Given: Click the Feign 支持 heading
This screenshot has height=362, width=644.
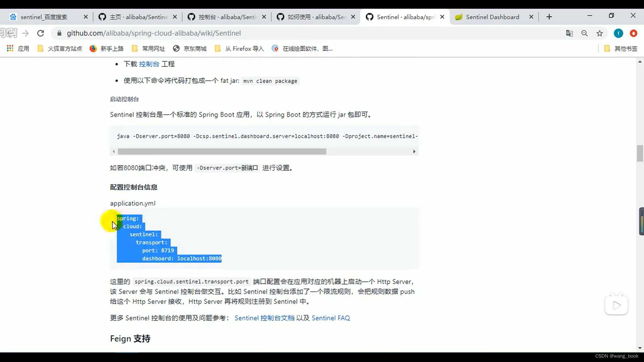Looking at the screenshot, I should click(x=130, y=339).
